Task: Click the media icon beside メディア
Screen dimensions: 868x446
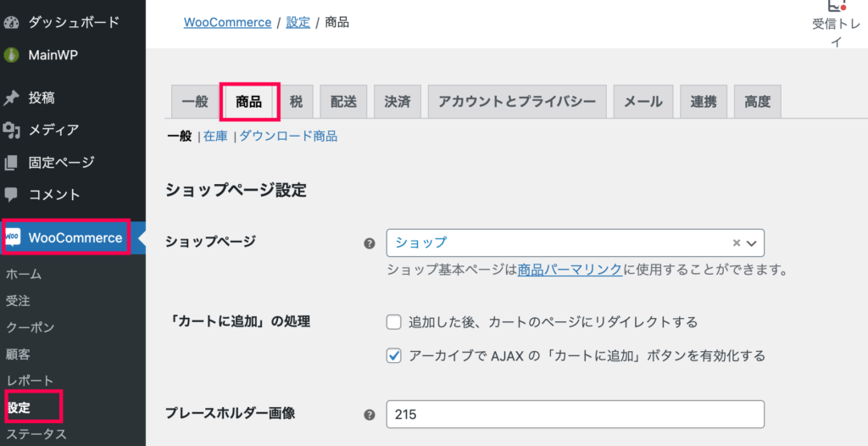Action: [x=11, y=131]
